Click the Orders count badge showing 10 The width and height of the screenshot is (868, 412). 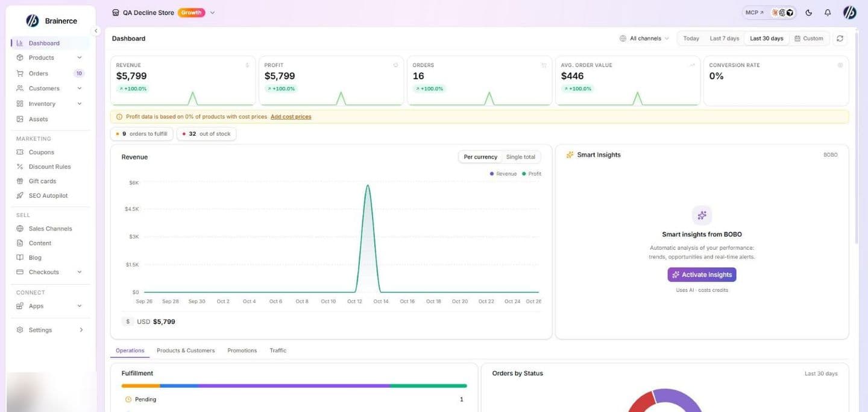(x=79, y=74)
